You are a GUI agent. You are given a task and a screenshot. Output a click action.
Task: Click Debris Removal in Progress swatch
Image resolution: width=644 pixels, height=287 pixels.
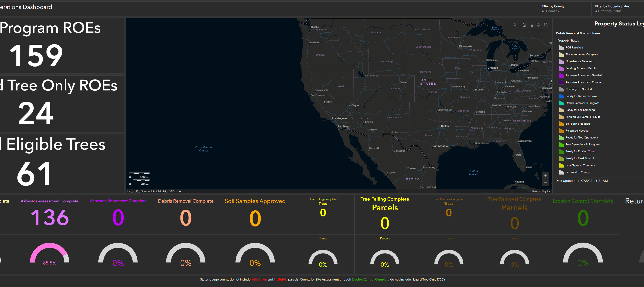tap(561, 103)
